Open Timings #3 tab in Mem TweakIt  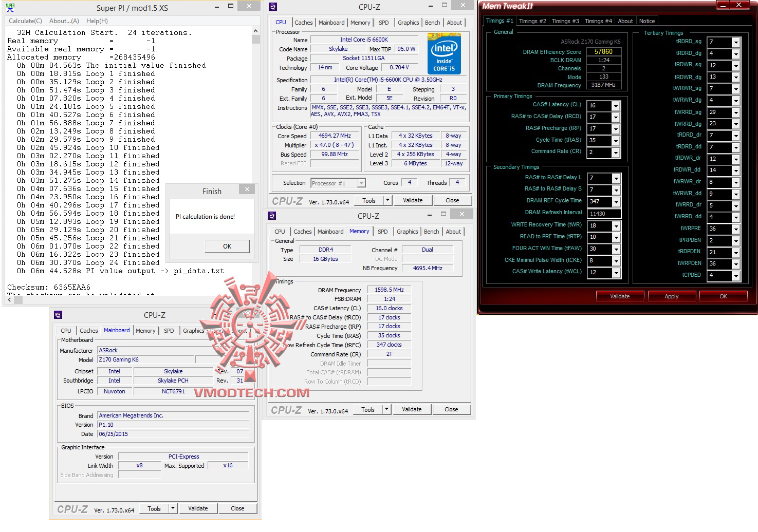point(565,21)
